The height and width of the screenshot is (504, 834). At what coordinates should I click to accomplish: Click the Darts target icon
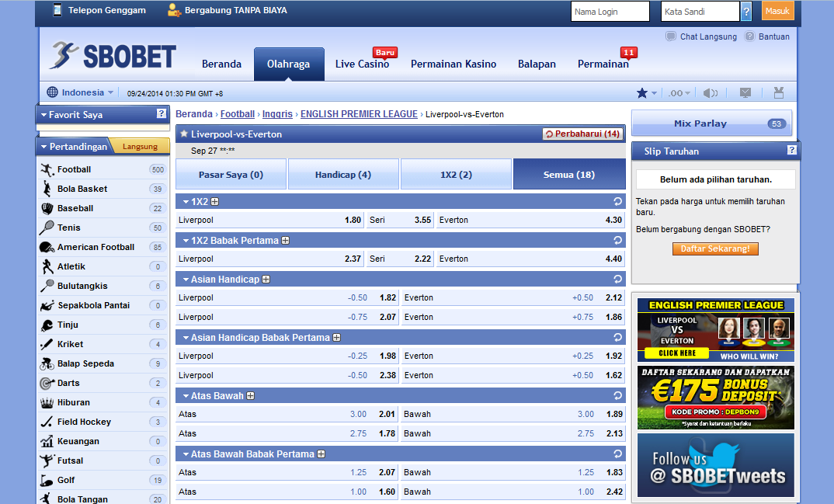pyautogui.click(x=47, y=384)
